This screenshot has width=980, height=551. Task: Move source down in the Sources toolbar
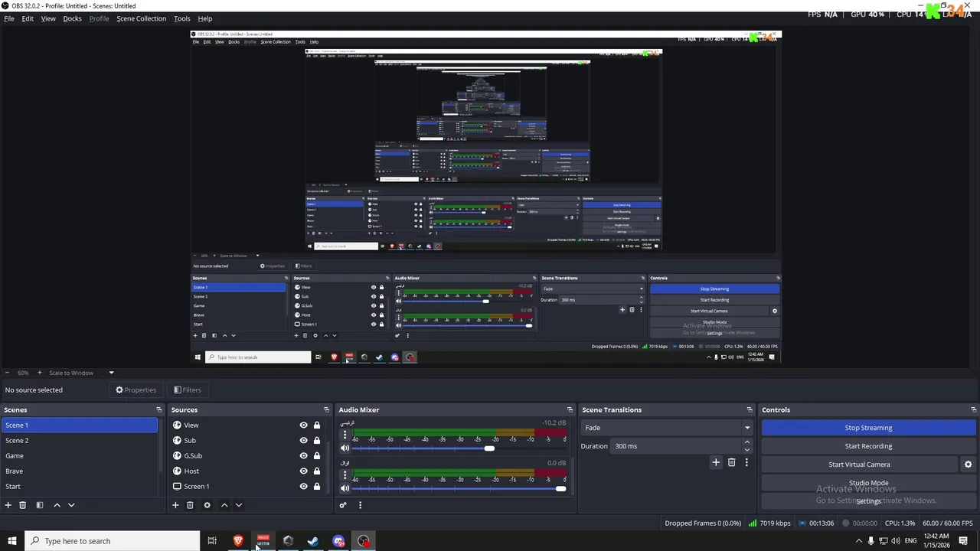coord(239,505)
